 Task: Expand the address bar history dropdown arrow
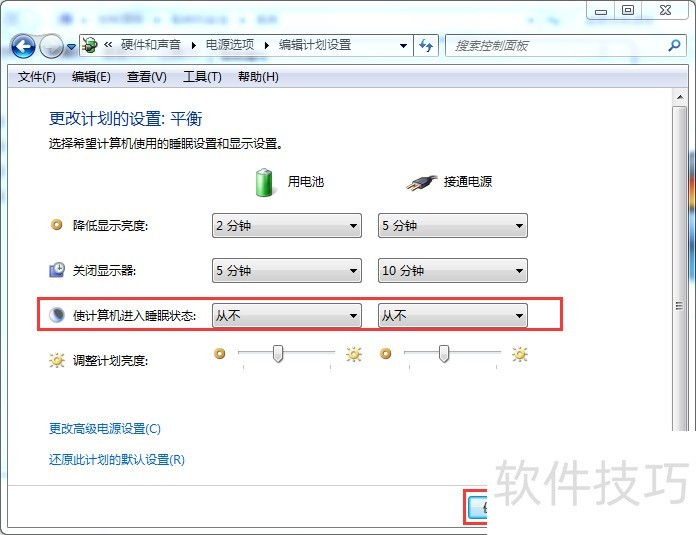pos(403,46)
